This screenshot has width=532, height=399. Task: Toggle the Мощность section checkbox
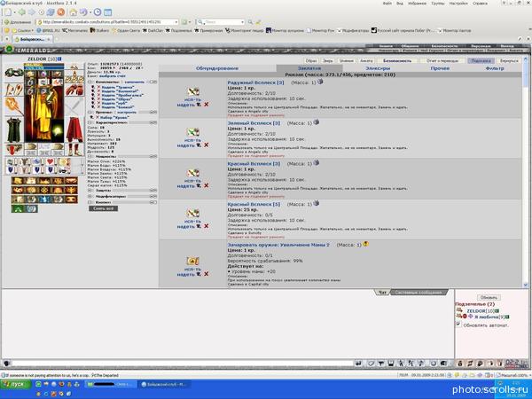pos(90,157)
